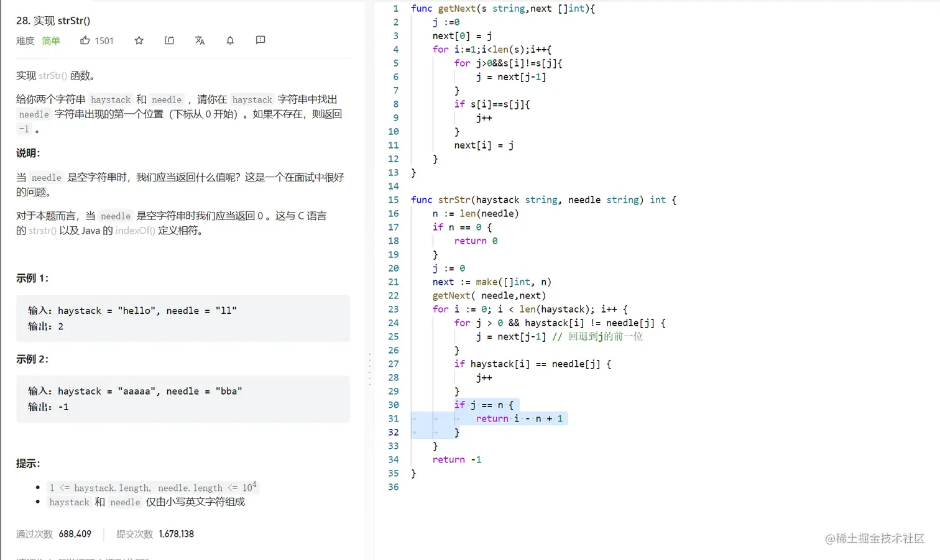Click code line 'next := make([]int, n)'
Viewport: 940px width, 560px height.
point(492,282)
